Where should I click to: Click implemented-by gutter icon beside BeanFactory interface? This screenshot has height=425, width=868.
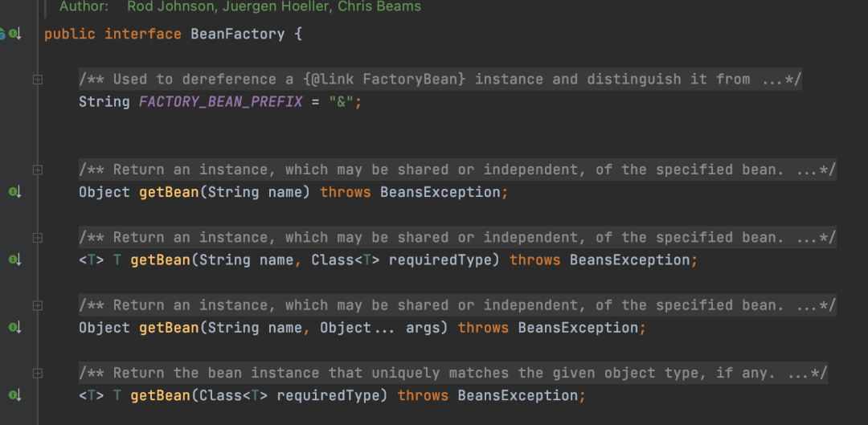[14, 35]
